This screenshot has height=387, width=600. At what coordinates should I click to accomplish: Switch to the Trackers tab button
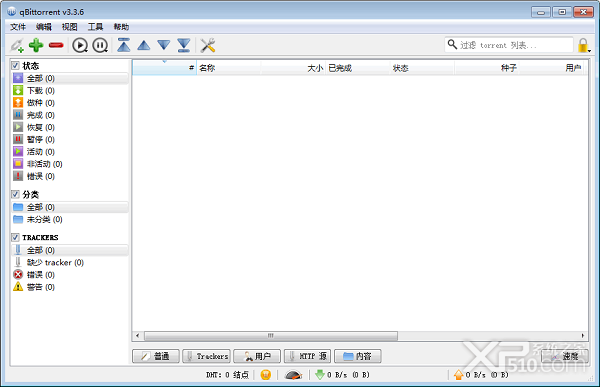coord(207,356)
